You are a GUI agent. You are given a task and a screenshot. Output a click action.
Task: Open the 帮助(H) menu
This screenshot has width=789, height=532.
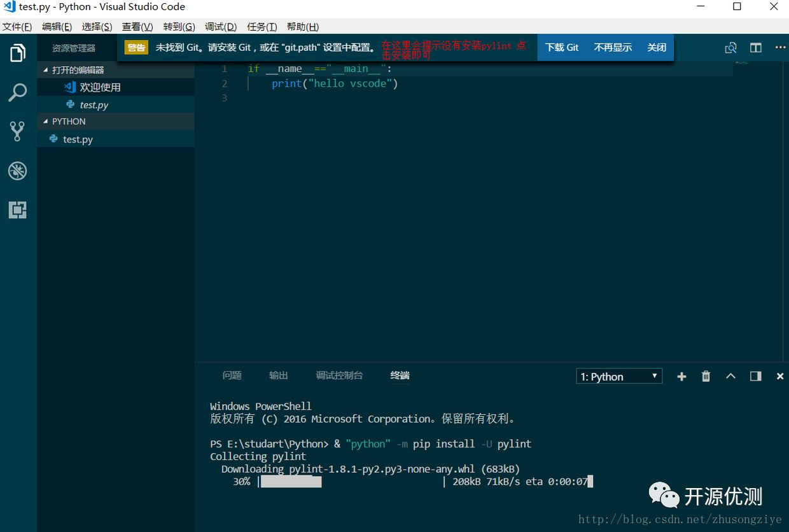303,27
